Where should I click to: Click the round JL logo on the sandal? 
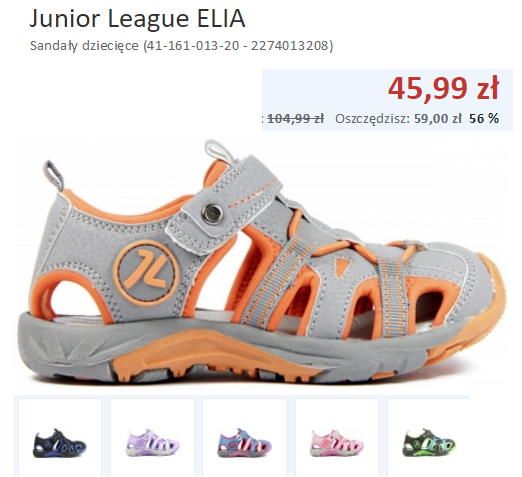[146, 271]
